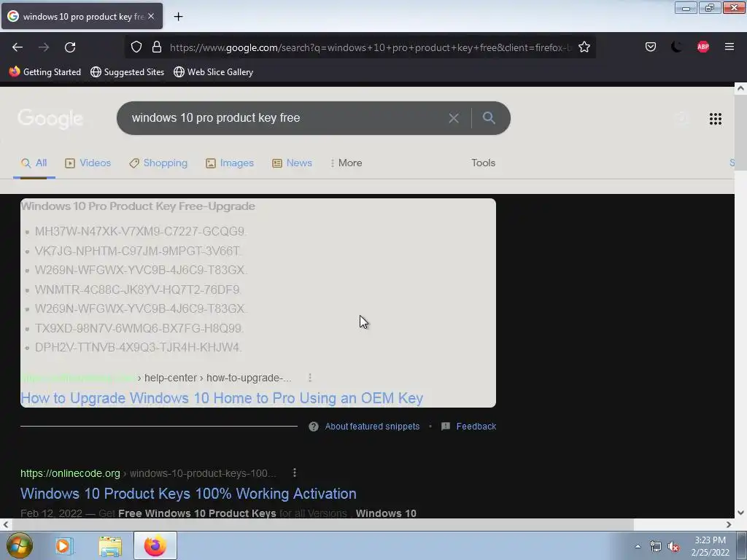Open the network tray icon

click(x=656, y=546)
